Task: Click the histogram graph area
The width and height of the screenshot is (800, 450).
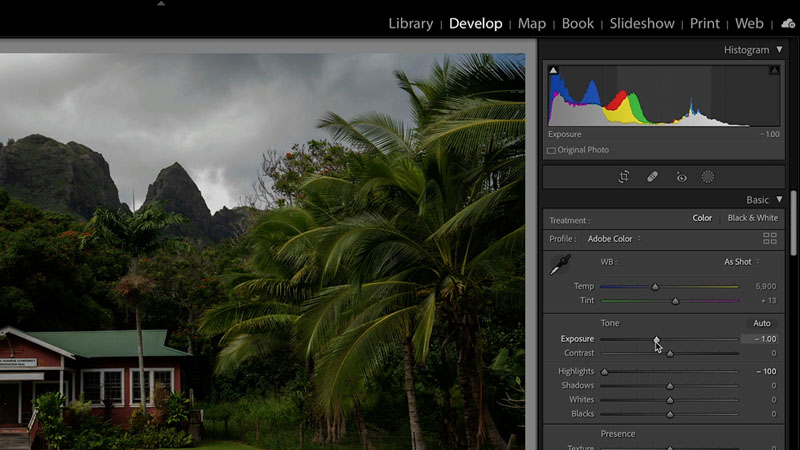Action: click(x=664, y=95)
